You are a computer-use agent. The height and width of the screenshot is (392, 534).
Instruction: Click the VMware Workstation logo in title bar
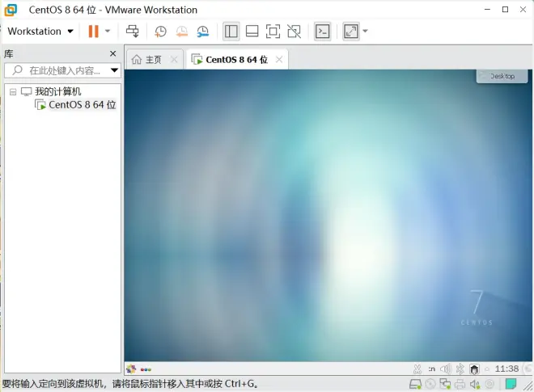pos(11,10)
